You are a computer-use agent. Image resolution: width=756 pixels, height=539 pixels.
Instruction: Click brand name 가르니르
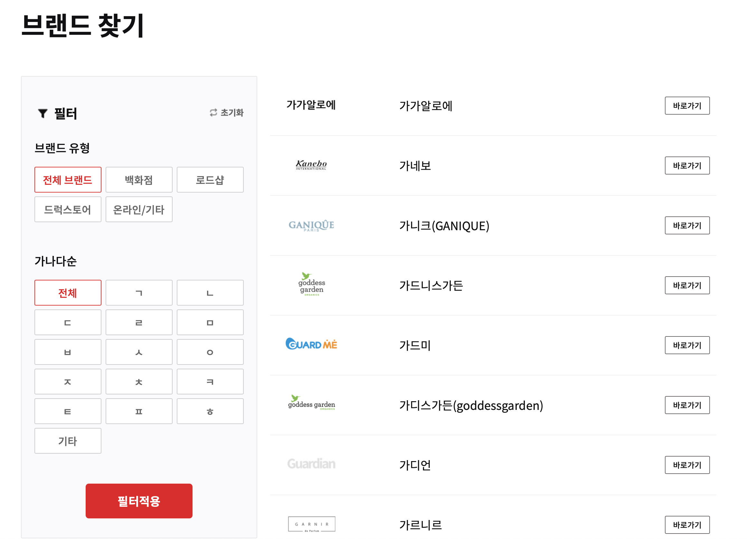pos(421,525)
